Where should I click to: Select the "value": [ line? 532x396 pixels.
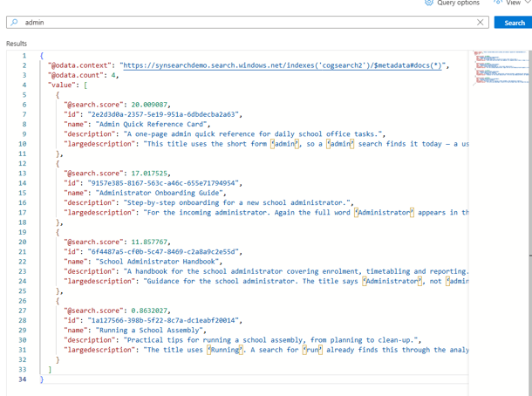(67, 85)
